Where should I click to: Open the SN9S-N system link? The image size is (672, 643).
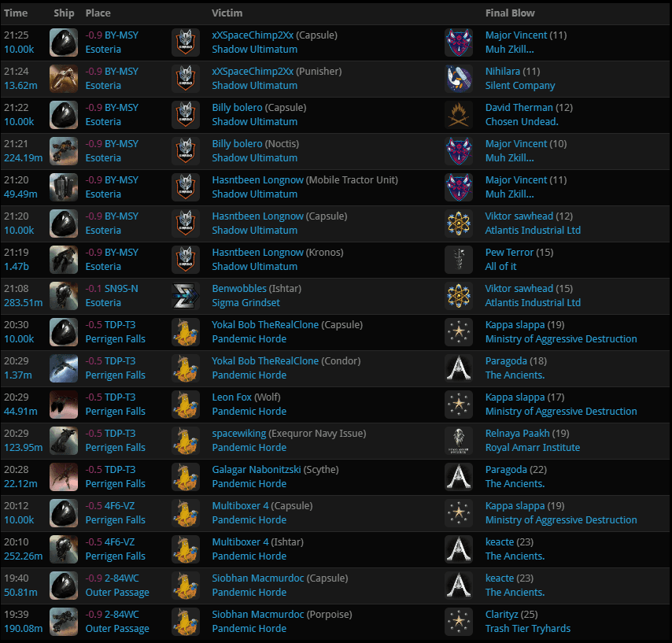(x=121, y=289)
